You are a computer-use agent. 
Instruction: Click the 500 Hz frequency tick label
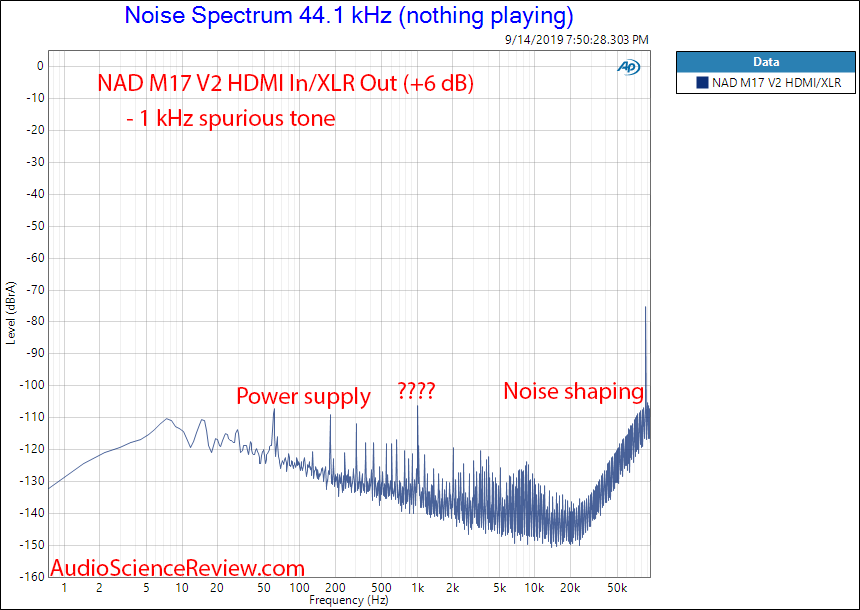382,588
